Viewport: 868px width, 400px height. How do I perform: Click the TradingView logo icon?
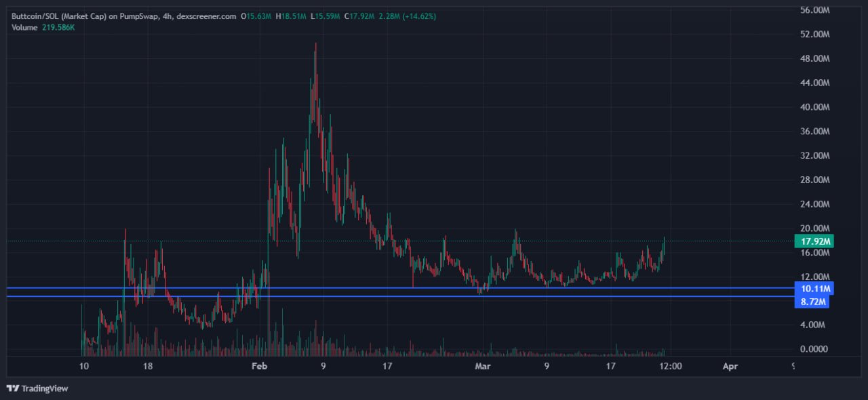[12, 388]
